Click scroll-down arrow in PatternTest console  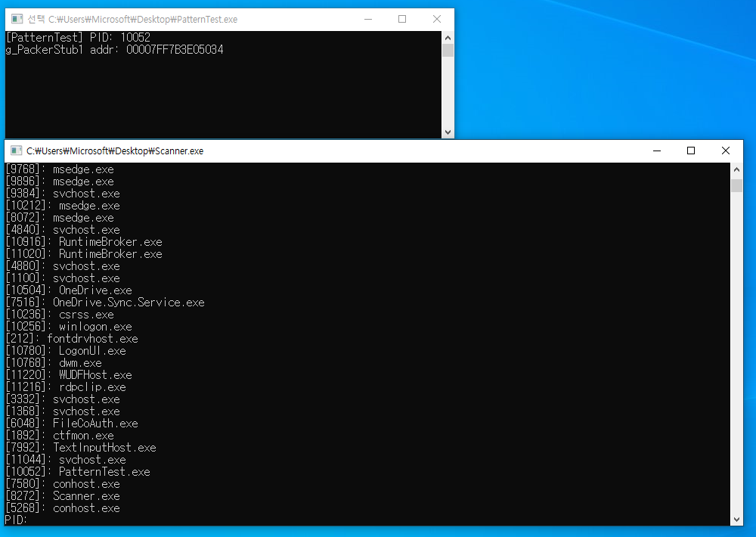click(x=448, y=132)
